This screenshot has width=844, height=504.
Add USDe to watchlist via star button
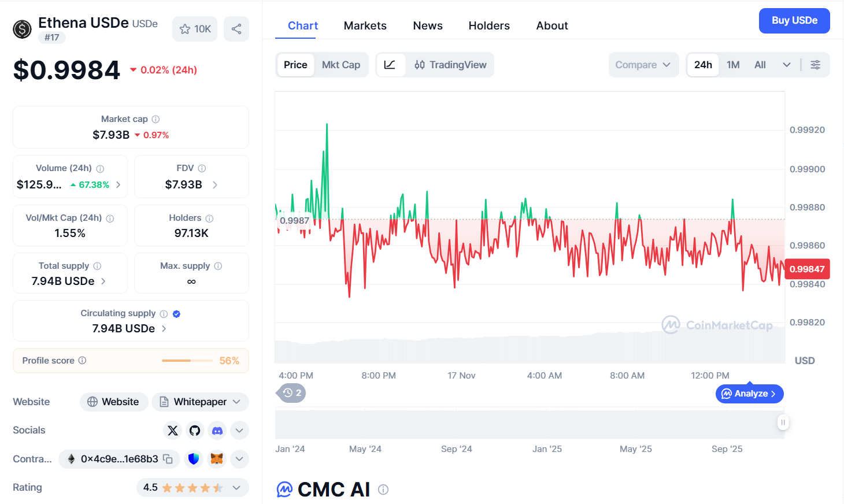[195, 29]
